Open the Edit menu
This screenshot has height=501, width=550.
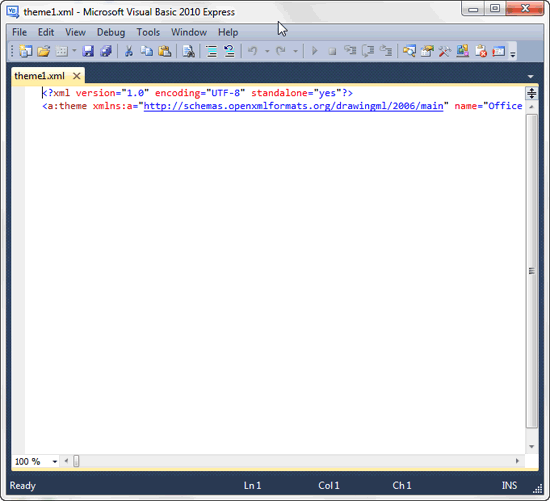pyautogui.click(x=46, y=32)
